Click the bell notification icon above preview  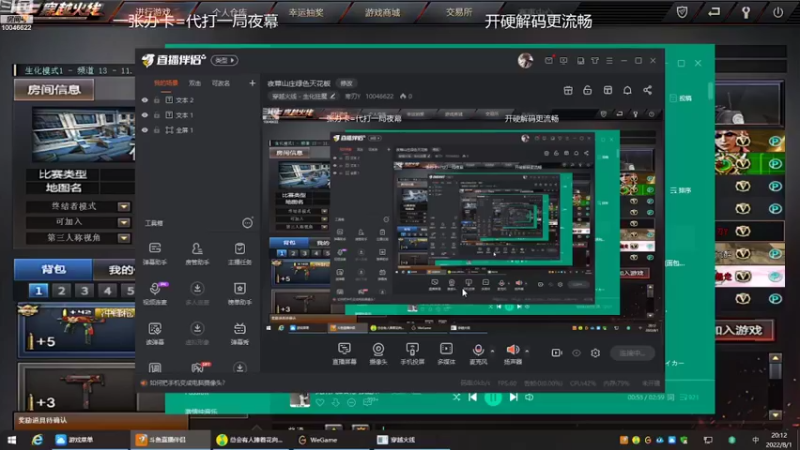point(628,90)
